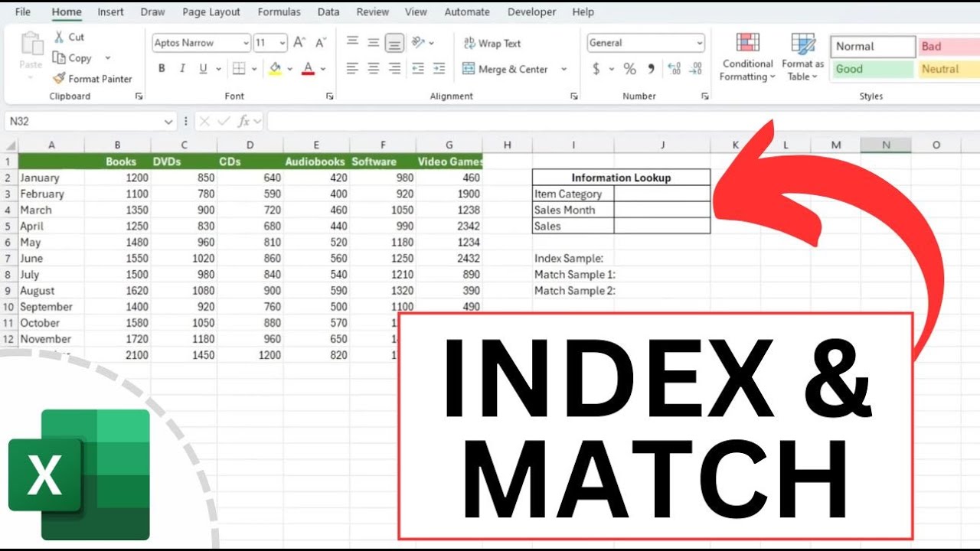Viewport: 980px width, 551px height.
Task: Select the Item Category value cell
Action: coord(662,194)
